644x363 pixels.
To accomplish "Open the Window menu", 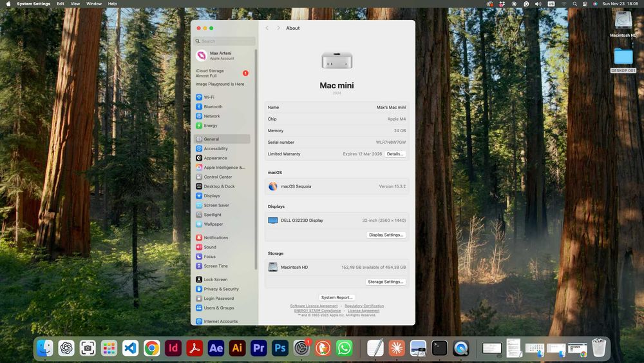I will click(x=94, y=4).
